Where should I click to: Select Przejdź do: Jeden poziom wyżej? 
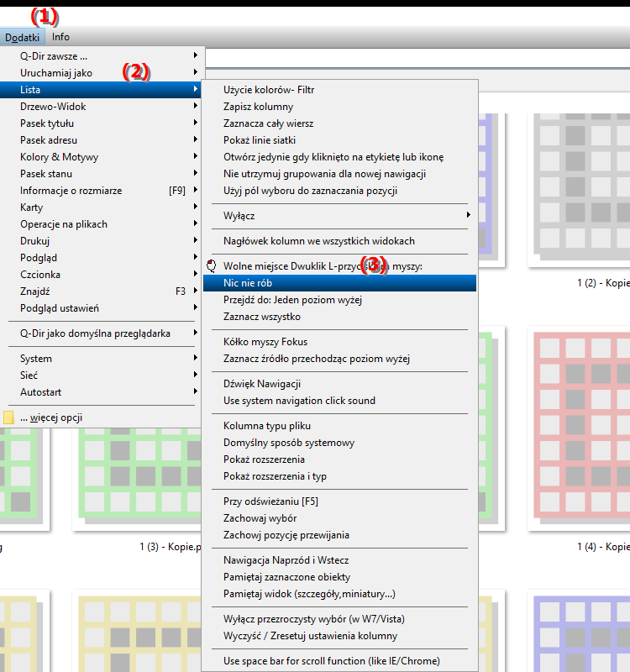(x=339, y=300)
